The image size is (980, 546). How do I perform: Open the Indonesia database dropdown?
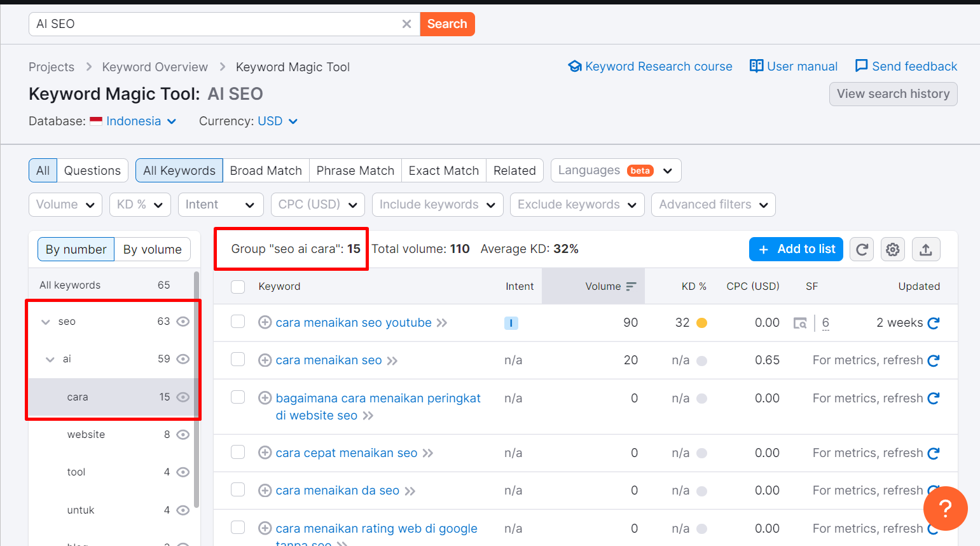point(134,121)
